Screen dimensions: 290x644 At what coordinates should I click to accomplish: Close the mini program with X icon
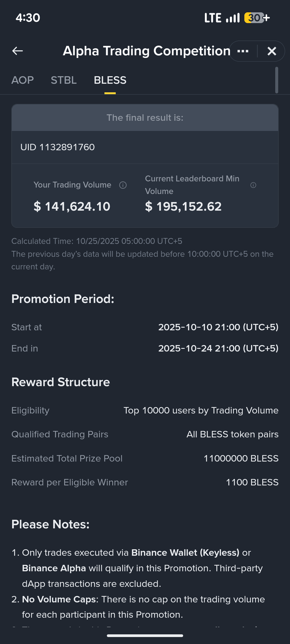(272, 51)
